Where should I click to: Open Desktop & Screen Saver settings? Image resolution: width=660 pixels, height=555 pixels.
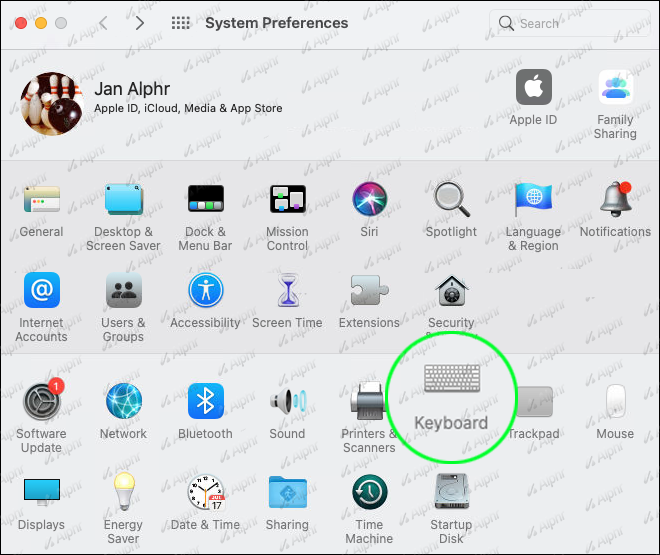[123, 199]
